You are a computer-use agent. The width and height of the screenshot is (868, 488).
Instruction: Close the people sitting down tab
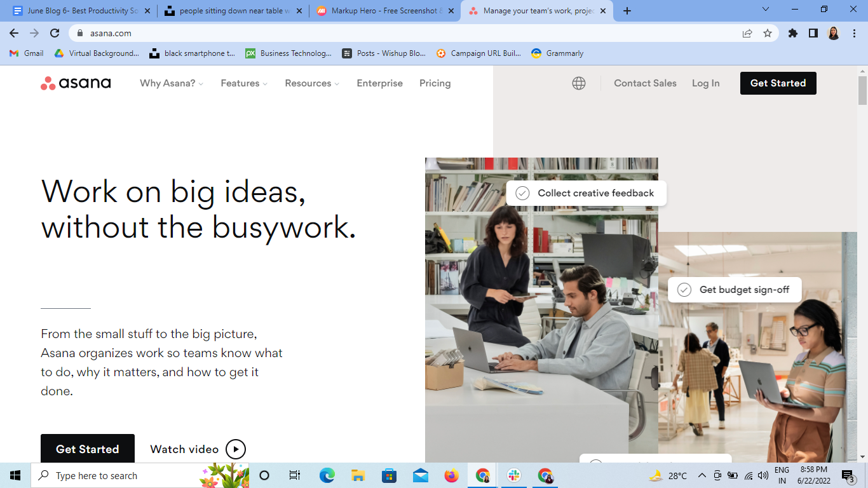pyautogui.click(x=299, y=11)
